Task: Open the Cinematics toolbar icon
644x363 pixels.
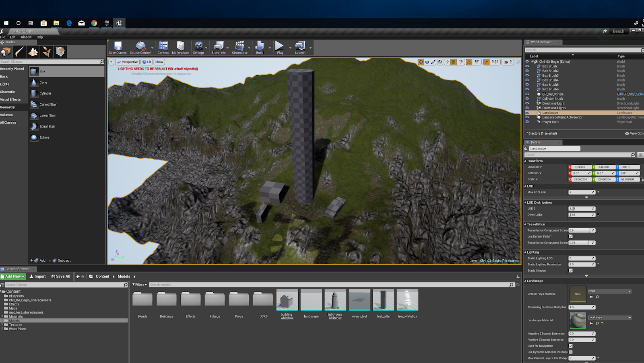Action: click(x=239, y=47)
